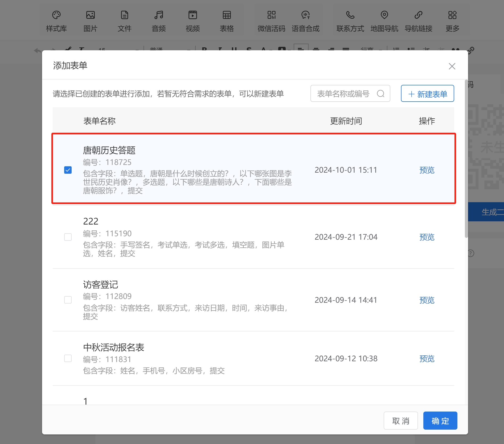Click search magnifier in form search box
The height and width of the screenshot is (444, 504).
[380, 94]
